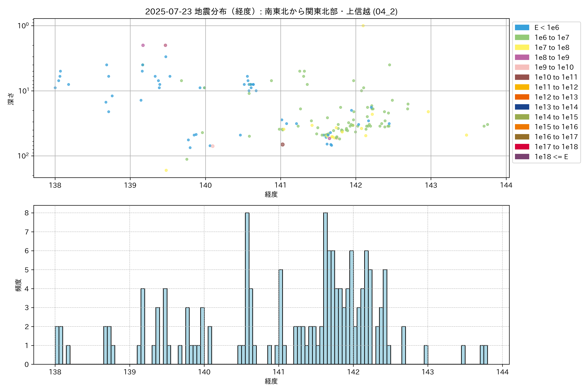Screen dimensions: 588x392
Task: Click the '1e18 <= E' legend label
Action: coord(551,157)
